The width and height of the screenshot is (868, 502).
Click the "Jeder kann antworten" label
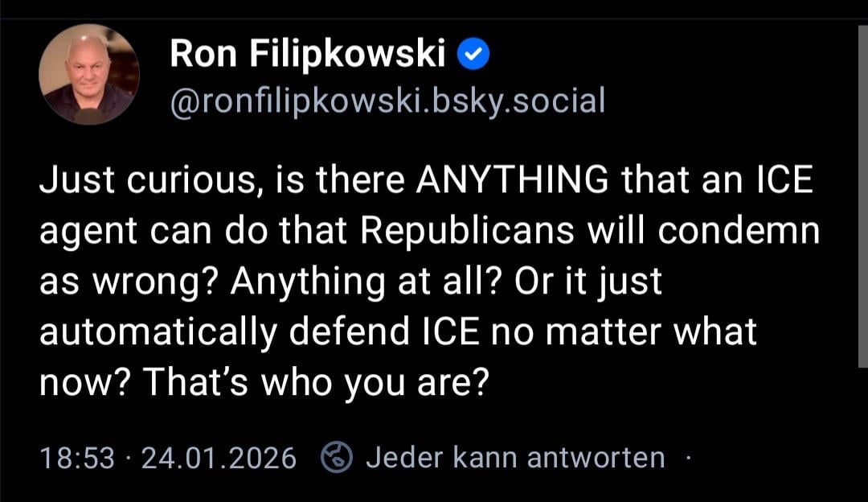click(515, 458)
